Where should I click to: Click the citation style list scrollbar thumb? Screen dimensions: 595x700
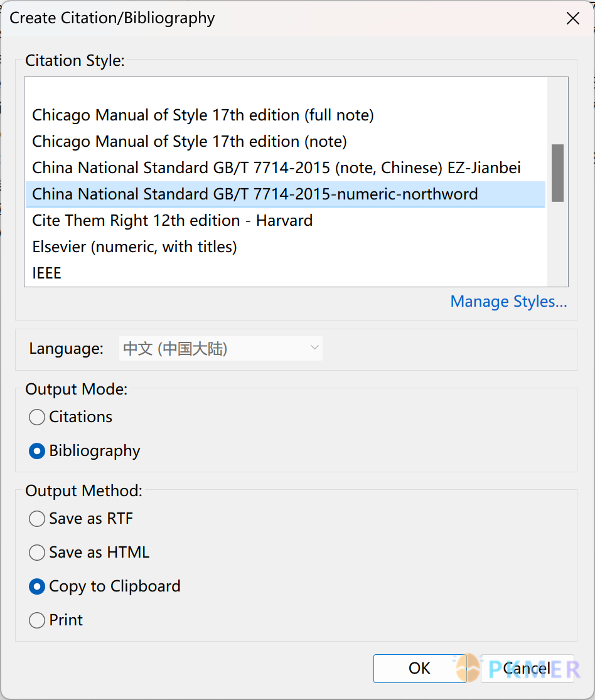coord(557,173)
